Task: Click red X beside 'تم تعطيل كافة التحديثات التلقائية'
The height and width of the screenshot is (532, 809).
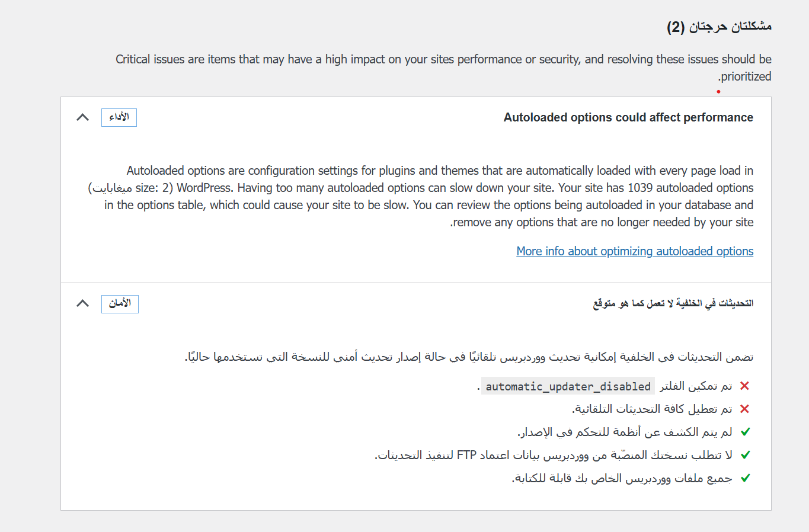Action: click(x=745, y=409)
